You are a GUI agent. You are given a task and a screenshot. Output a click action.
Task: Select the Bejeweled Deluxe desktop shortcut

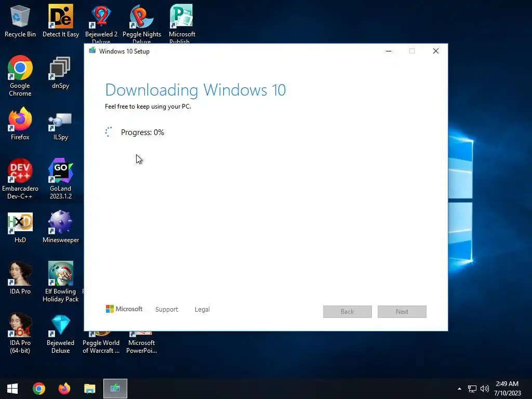pos(61,334)
